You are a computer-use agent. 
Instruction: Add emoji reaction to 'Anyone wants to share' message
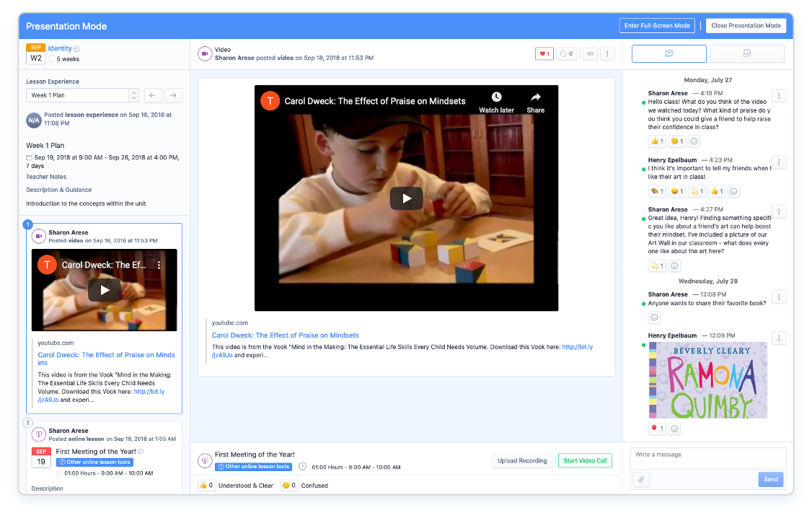654,317
